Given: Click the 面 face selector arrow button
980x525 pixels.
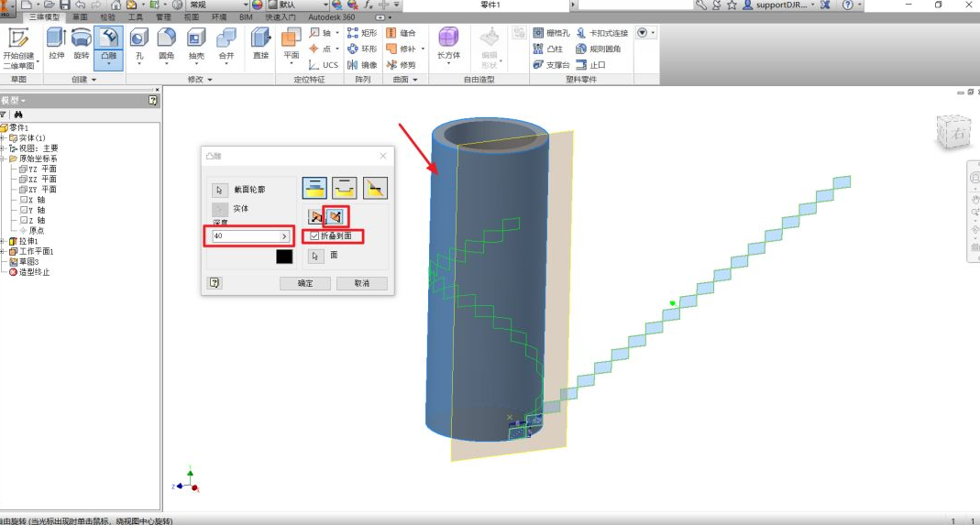Looking at the screenshot, I should pos(316,256).
